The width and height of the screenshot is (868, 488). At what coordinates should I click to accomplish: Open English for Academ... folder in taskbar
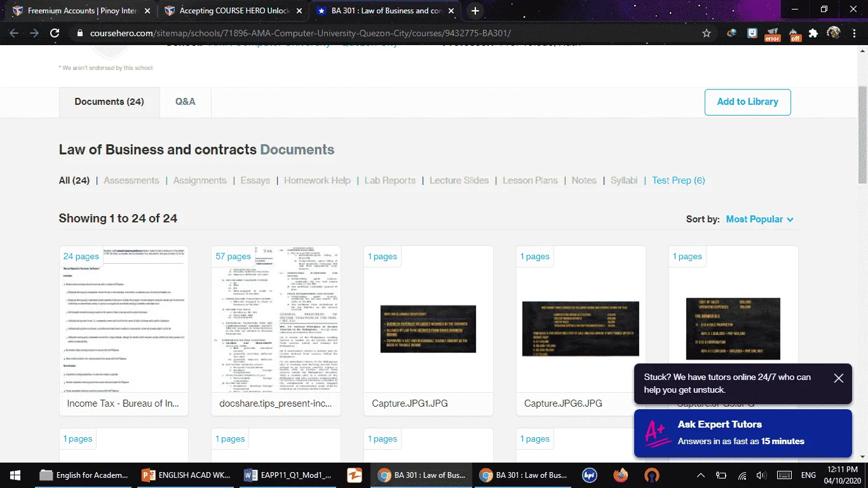click(84, 475)
